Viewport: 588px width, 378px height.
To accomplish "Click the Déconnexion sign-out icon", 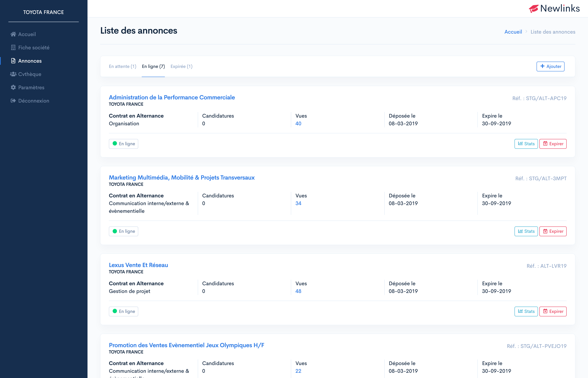I will (13, 100).
